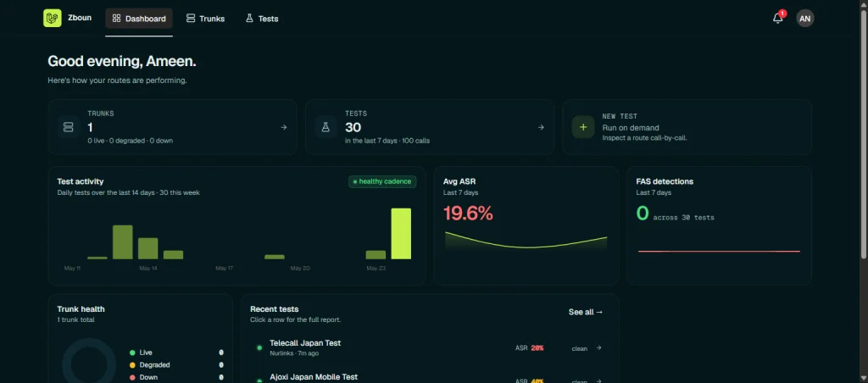
Task: Click the Live legend dot in Trunk health
Action: (x=132, y=352)
